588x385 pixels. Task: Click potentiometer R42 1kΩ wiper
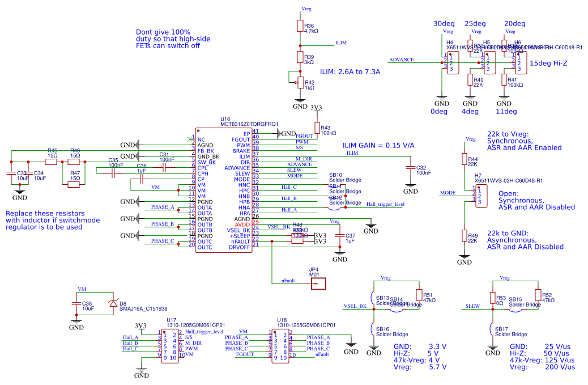[x=299, y=82]
